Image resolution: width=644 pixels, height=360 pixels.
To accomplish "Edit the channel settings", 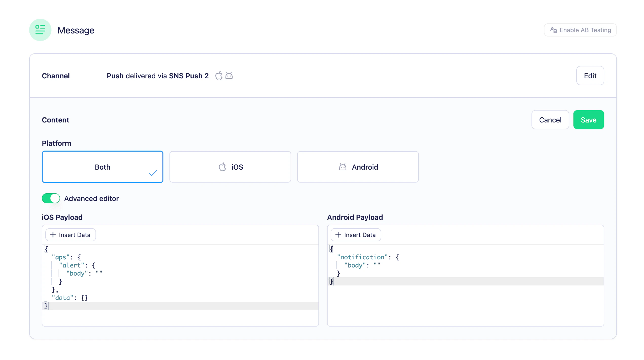I will coord(590,76).
